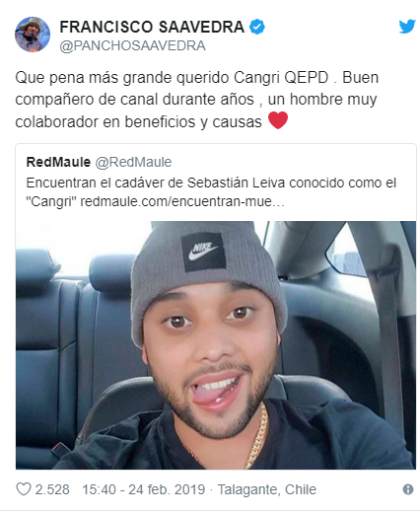
Task: View the 2.528 likes count
Action: point(52,489)
